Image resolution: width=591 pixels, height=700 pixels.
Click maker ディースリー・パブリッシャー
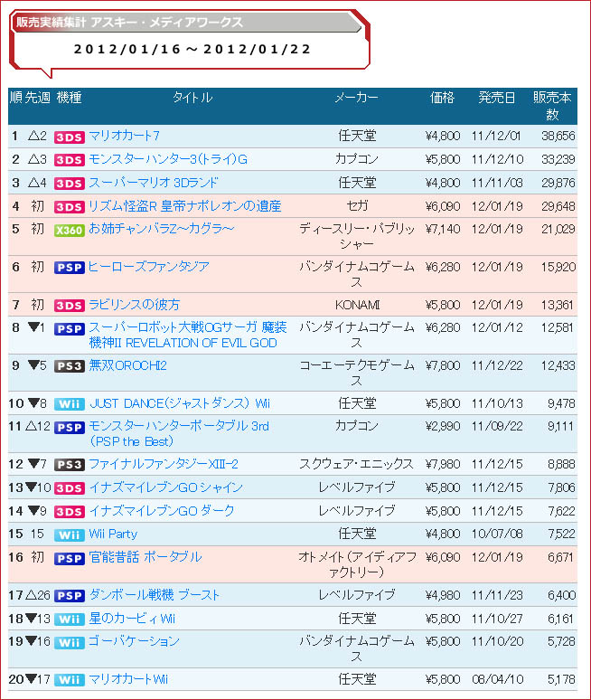click(x=357, y=237)
